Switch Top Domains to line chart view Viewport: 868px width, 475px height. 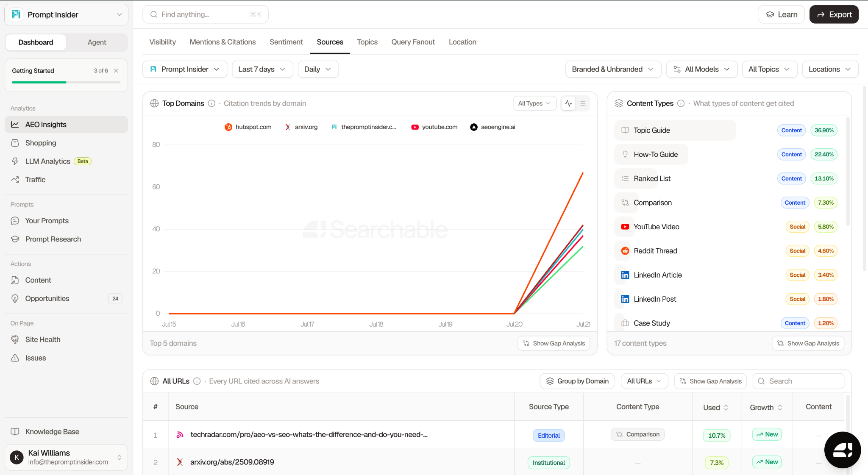pyautogui.click(x=568, y=103)
